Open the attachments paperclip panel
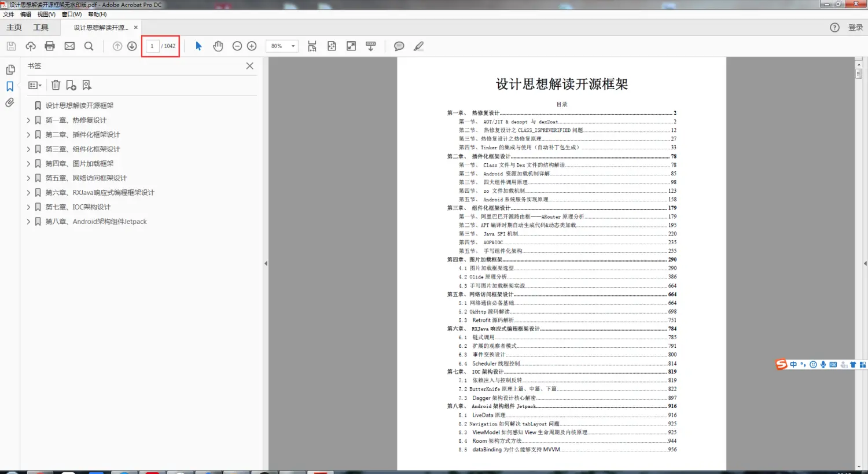This screenshot has width=868, height=474. (x=10, y=102)
